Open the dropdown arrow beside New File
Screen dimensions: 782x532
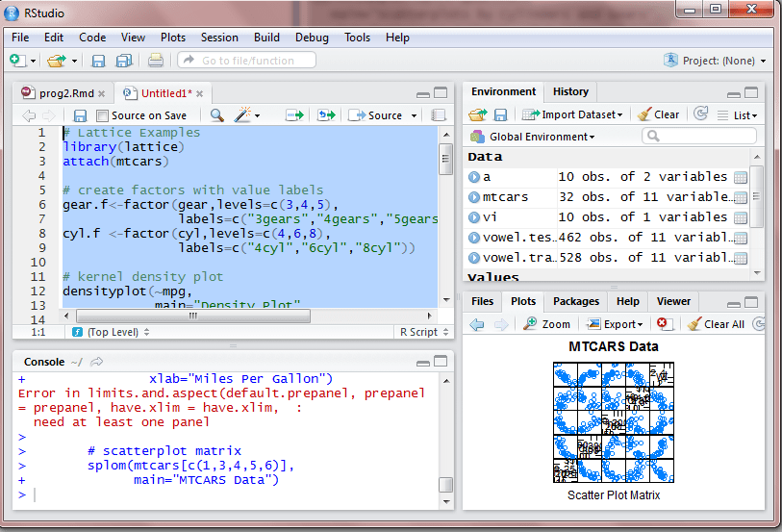[34, 61]
